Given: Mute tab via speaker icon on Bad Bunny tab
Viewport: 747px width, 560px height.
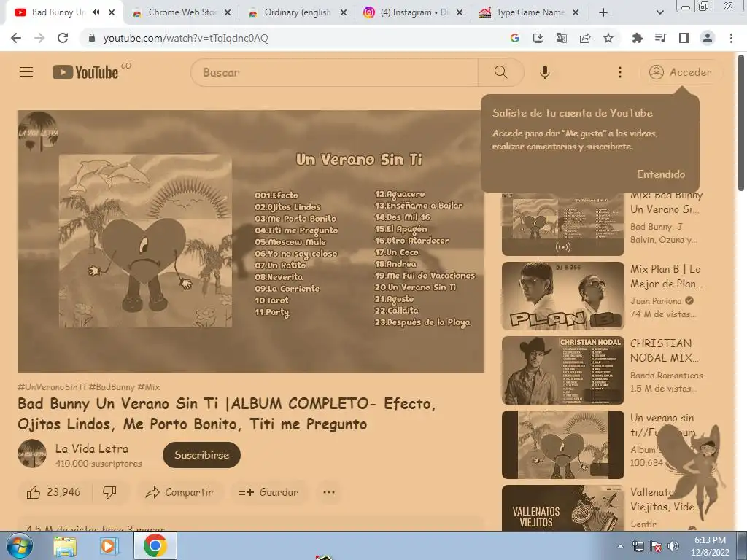Looking at the screenshot, I should coord(96,12).
